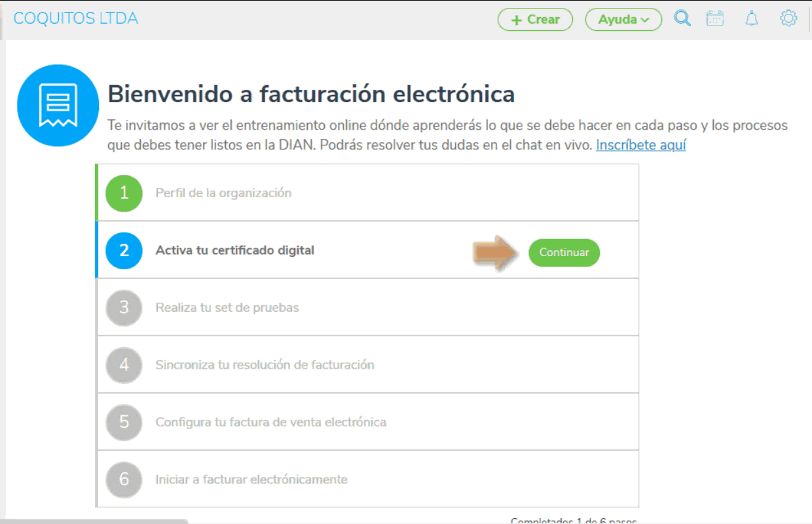This screenshot has width=812, height=524.
Task: Click the gray step 3 circle
Action: click(124, 308)
